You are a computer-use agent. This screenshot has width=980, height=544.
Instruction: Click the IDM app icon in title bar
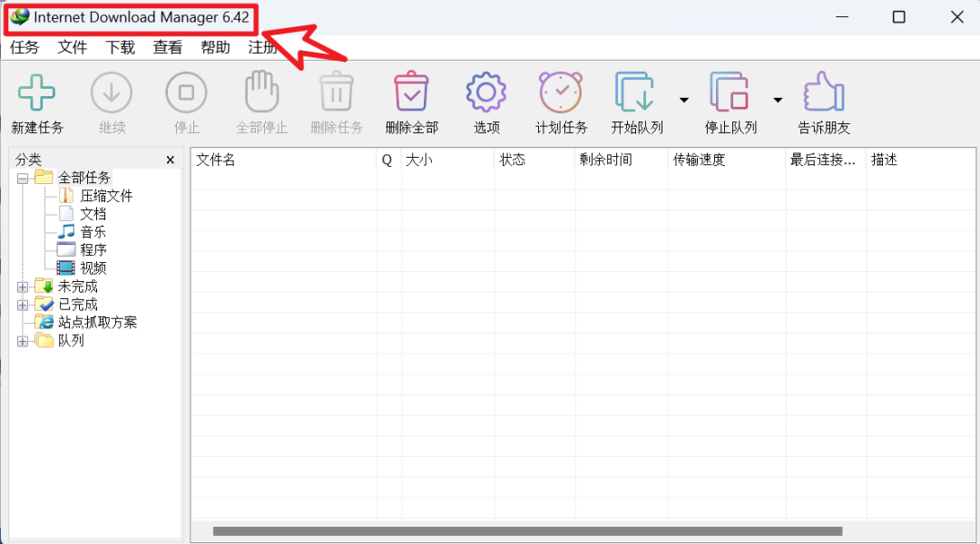coord(19,17)
